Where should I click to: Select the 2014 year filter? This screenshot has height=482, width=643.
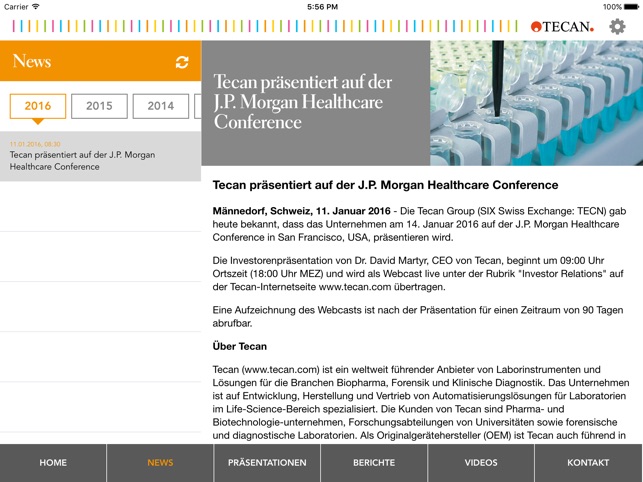click(161, 106)
